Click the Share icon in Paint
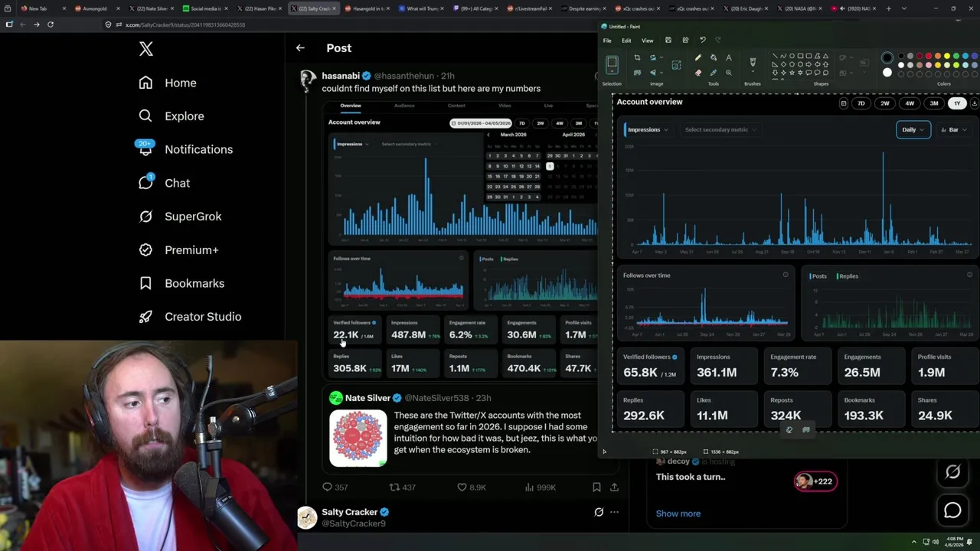The width and height of the screenshot is (980, 551). pos(685,40)
